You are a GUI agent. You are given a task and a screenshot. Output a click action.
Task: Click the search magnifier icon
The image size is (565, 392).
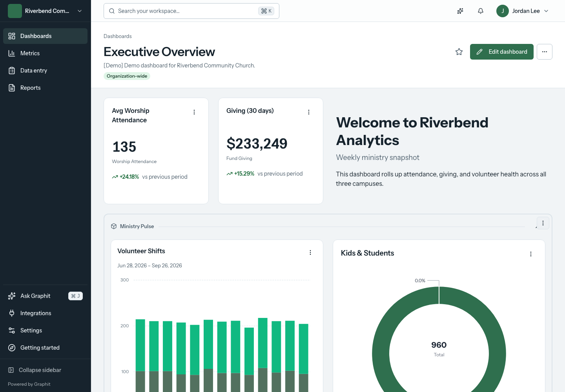tap(112, 11)
